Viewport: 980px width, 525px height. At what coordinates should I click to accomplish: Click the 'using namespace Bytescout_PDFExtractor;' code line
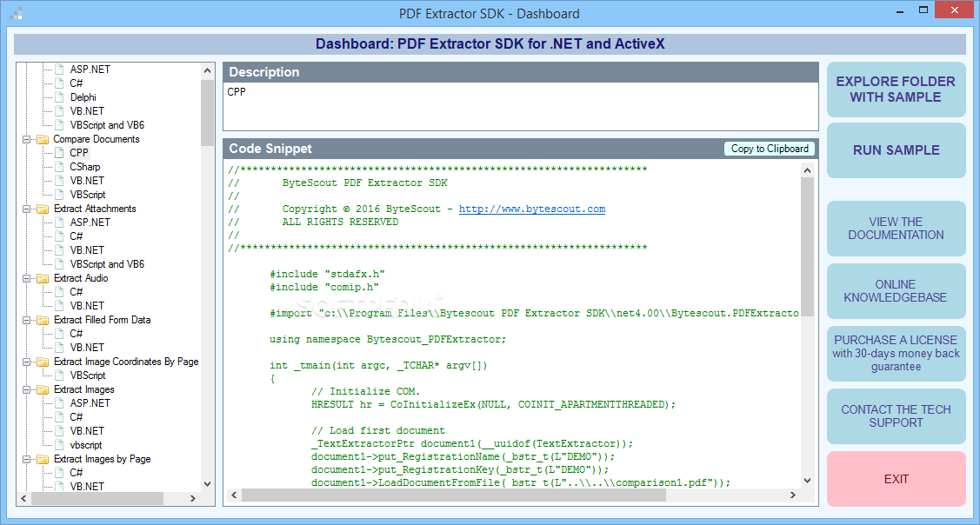point(388,339)
